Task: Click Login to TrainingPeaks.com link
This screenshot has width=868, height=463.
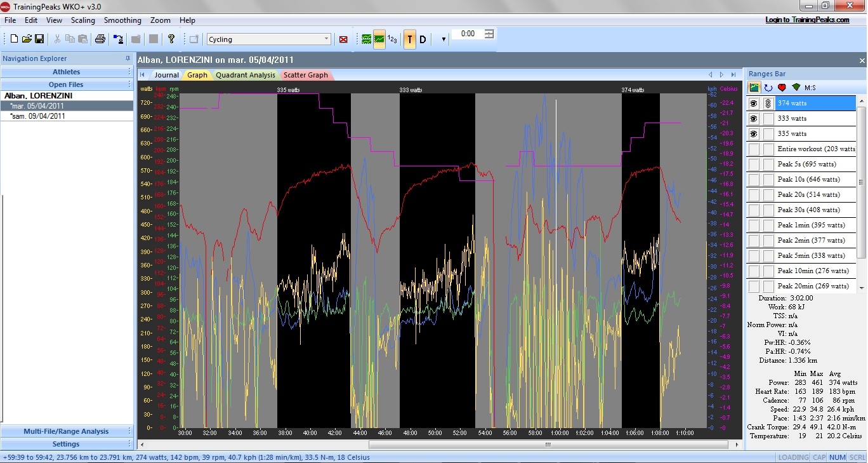Action: click(807, 20)
